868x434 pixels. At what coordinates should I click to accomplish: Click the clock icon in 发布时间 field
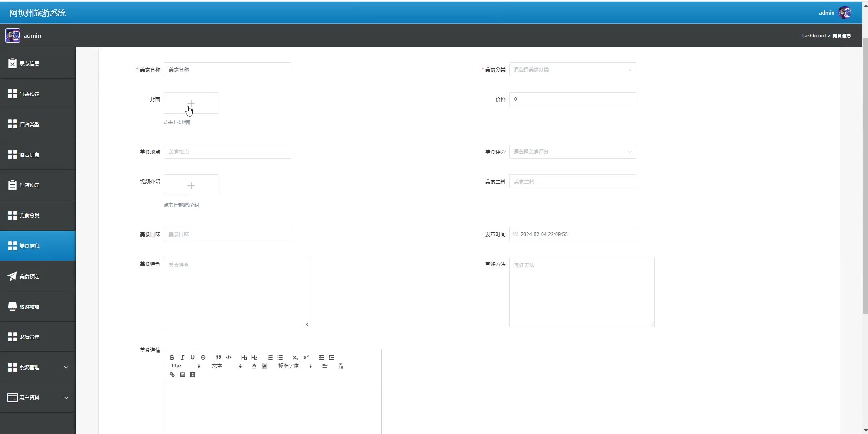click(516, 234)
